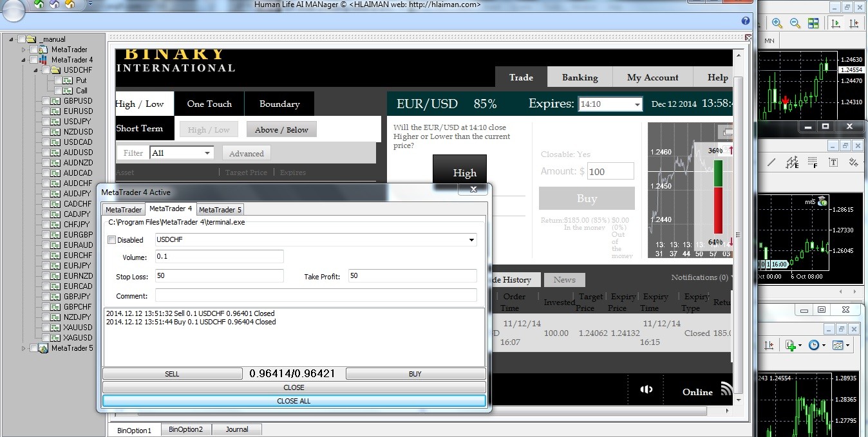This screenshot has width=868, height=437.
Task: Click the Above / Below button
Action: click(281, 129)
